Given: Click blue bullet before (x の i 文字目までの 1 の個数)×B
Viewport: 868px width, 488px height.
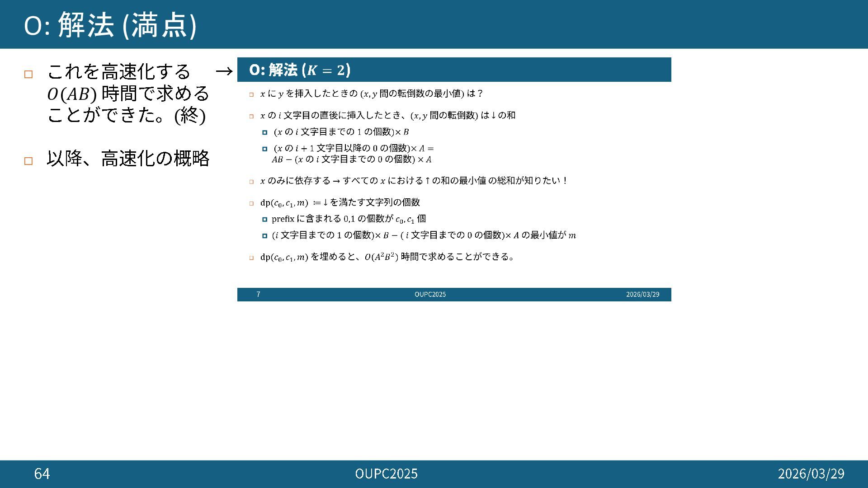Looking at the screenshot, I should (x=264, y=132).
